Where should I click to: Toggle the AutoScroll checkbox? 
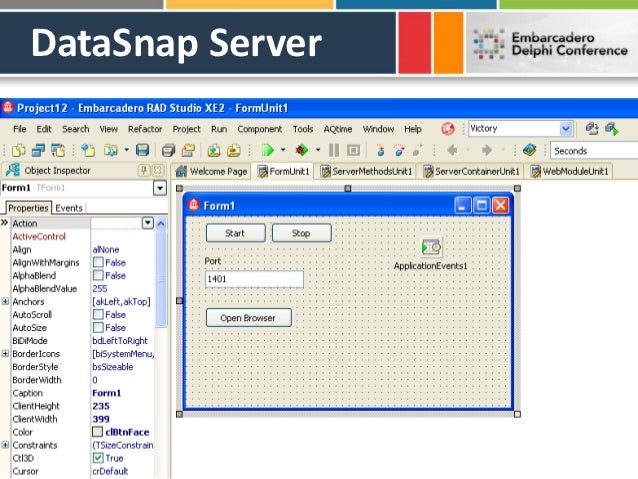[98, 314]
